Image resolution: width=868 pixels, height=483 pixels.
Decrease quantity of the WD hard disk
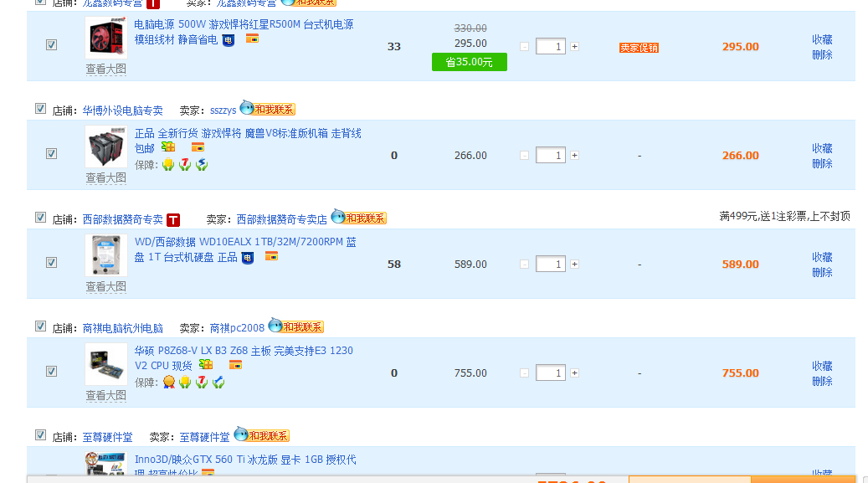point(524,265)
